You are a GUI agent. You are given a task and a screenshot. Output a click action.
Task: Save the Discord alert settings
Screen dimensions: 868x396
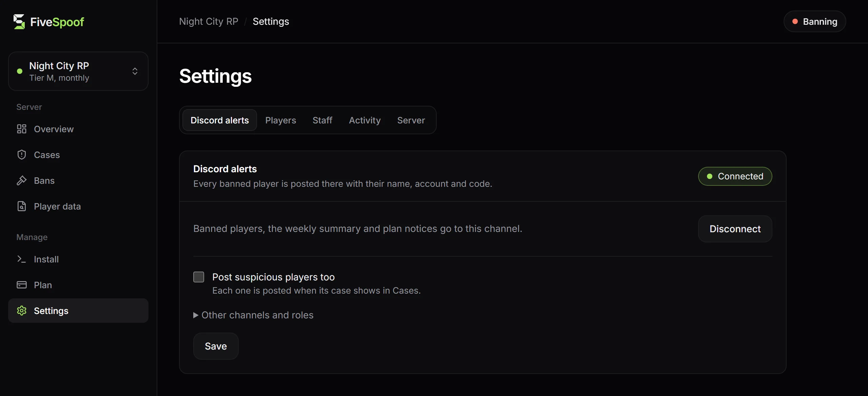(216, 346)
